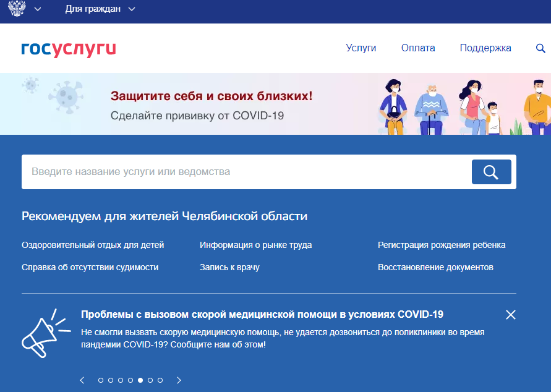The image size is (551, 392).
Task: Click the notice text about reporting unreachable clinics
Action: tap(283, 338)
